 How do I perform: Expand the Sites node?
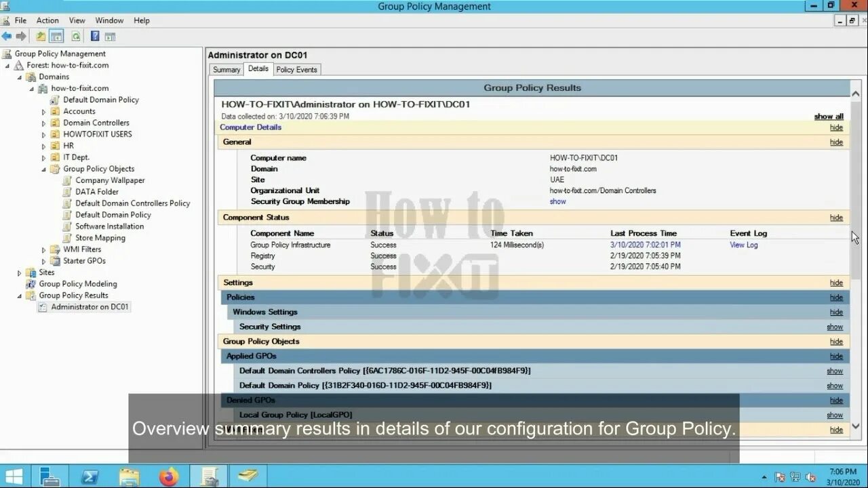click(x=20, y=272)
